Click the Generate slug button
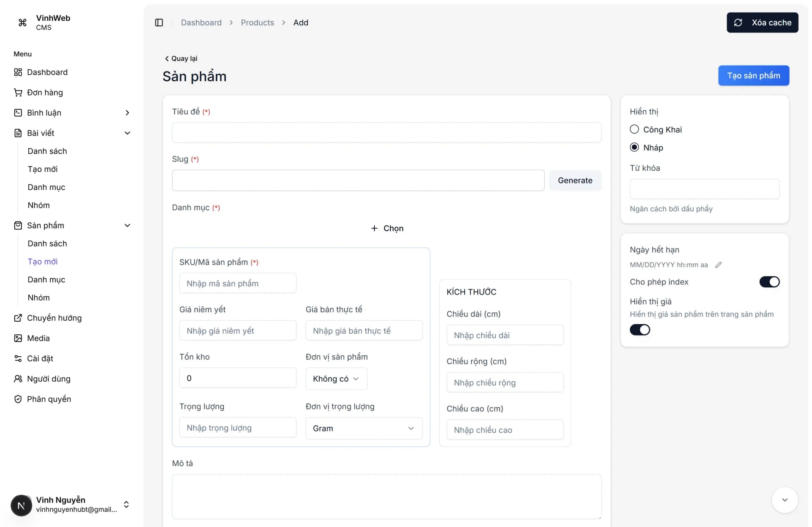The height and width of the screenshot is (527, 812). pyautogui.click(x=575, y=180)
